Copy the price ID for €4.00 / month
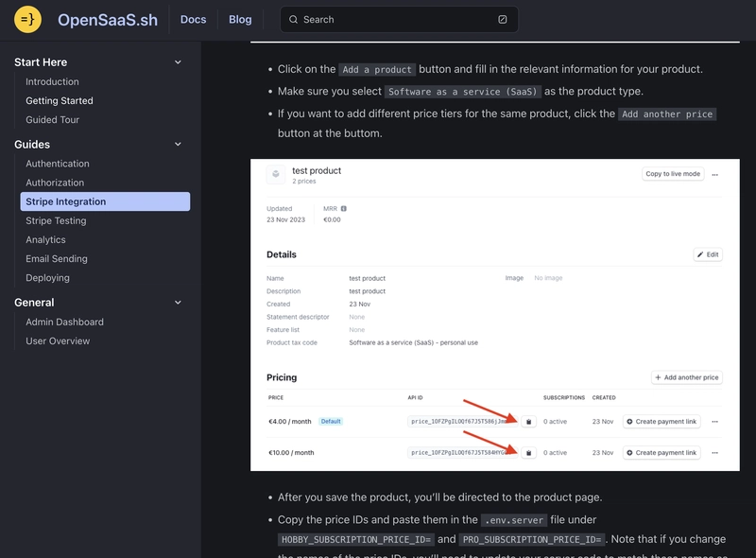Image resolution: width=756 pixels, height=558 pixels. pyautogui.click(x=528, y=422)
